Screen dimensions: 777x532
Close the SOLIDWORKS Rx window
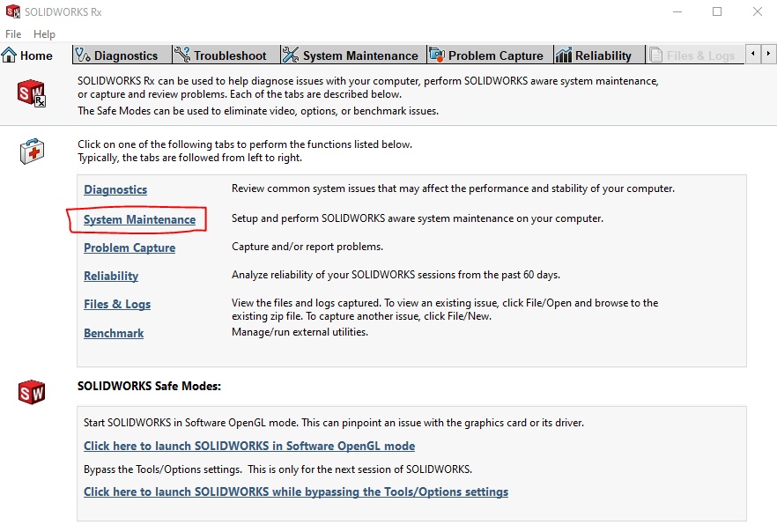(x=758, y=11)
